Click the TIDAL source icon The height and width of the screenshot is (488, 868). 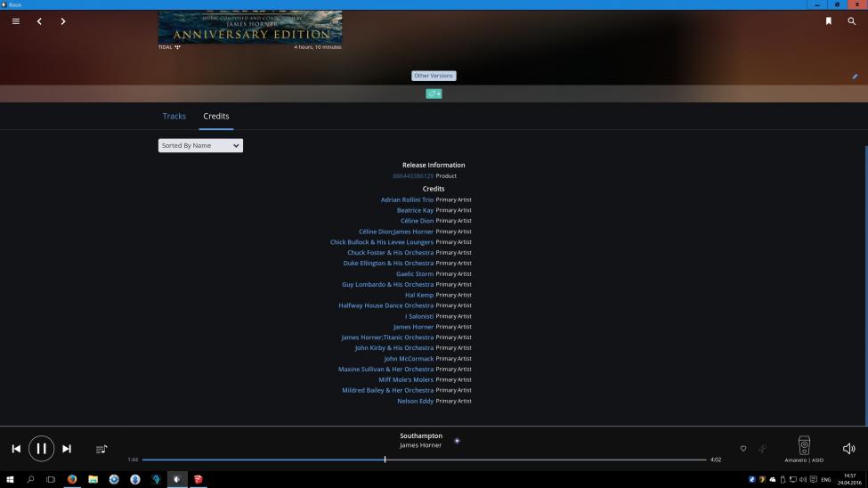coord(178,47)
